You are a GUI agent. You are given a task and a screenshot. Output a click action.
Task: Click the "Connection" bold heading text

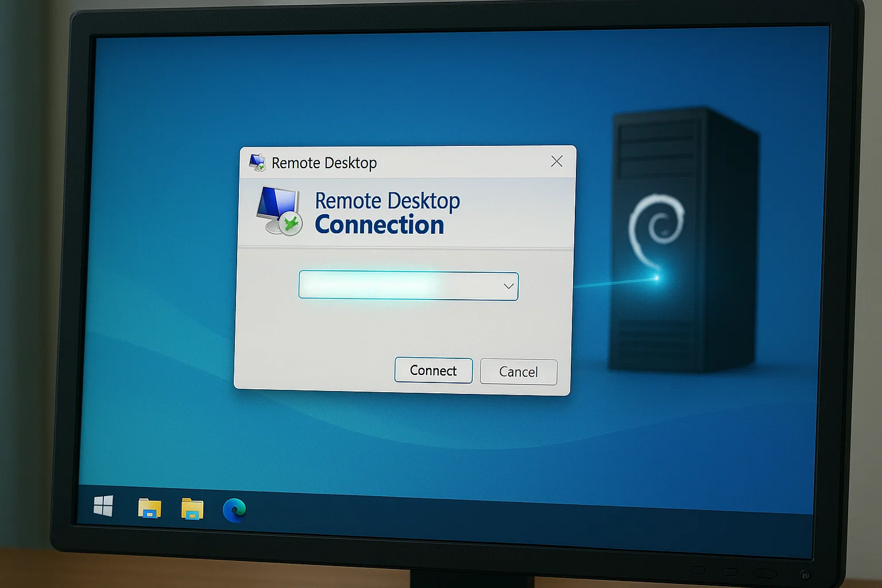pyautogui.click(x=380, y=225)
